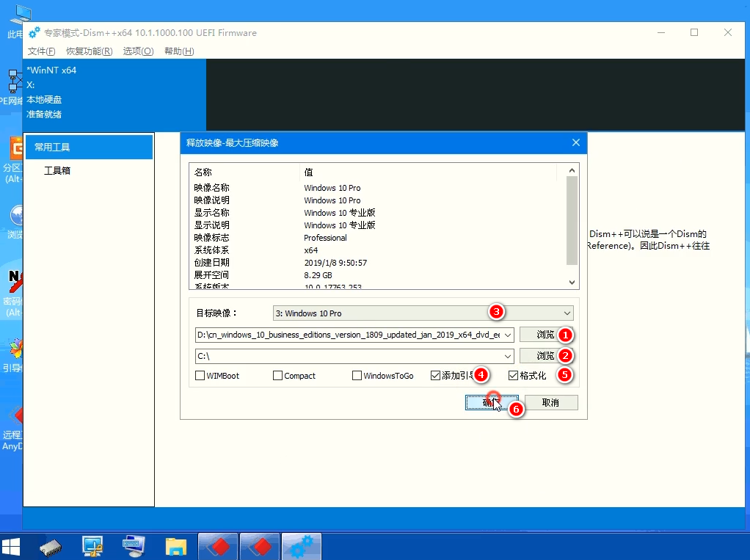Uncheck the 格式化 checkbox
This screenshot has height=560, width=750.
[513, 376]
